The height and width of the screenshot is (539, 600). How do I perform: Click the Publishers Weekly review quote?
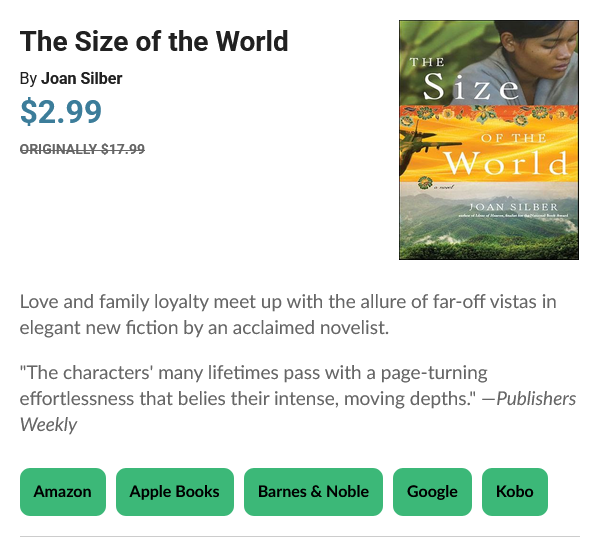click(x=298, y=398)
